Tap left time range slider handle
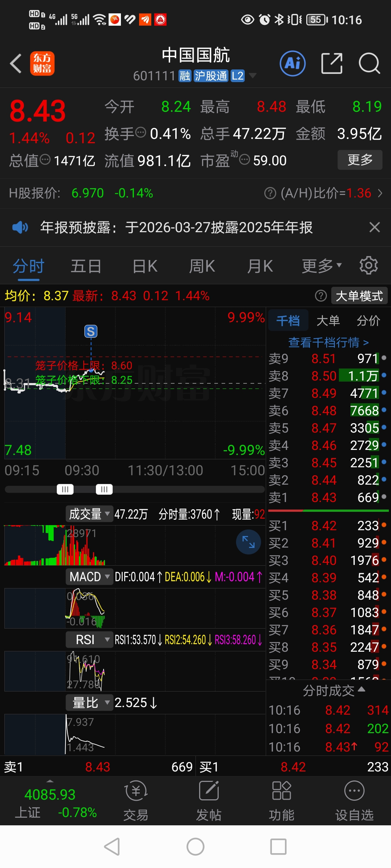 point(65,489)
